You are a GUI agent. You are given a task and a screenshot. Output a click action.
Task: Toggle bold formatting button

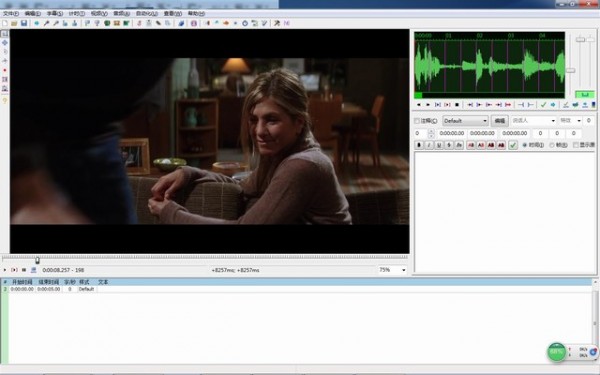pyautogui.click(x=419, y=145)
